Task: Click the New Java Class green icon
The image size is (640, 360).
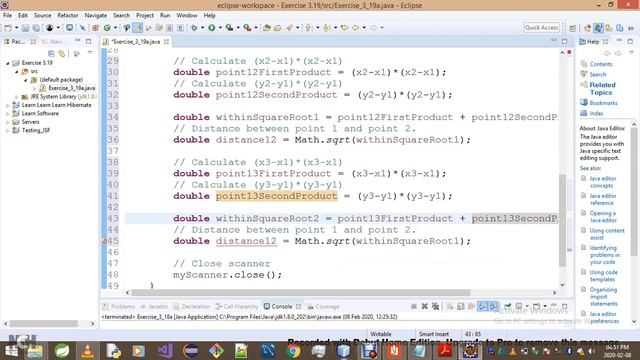Action: pos(107,28)
